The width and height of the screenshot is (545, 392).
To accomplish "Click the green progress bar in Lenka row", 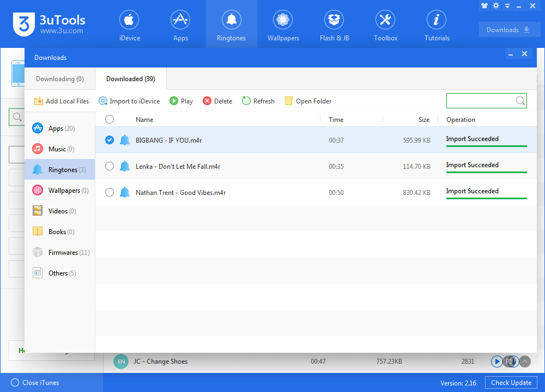I will point(487,172).
